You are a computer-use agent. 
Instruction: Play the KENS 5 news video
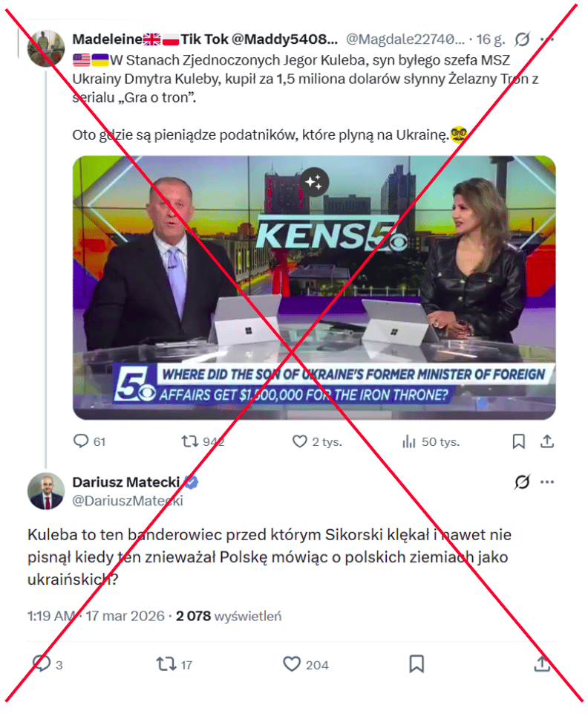314,288
